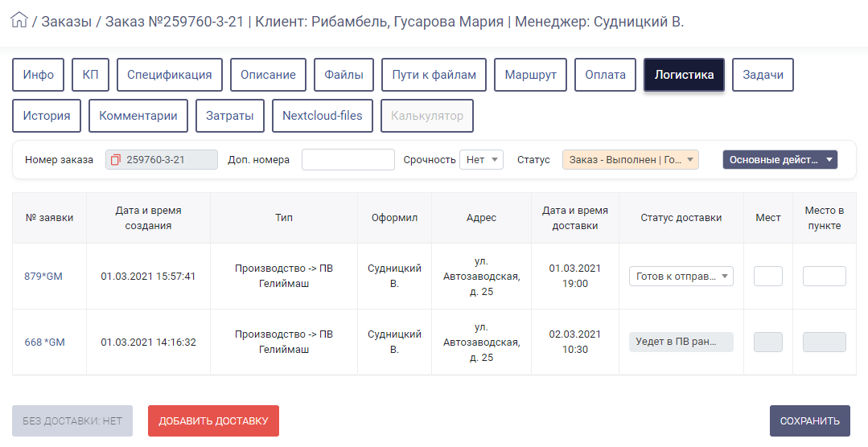Screen dimensions: 868x447
Task: Click the Статус доставки column header
Action: (681, 218)
